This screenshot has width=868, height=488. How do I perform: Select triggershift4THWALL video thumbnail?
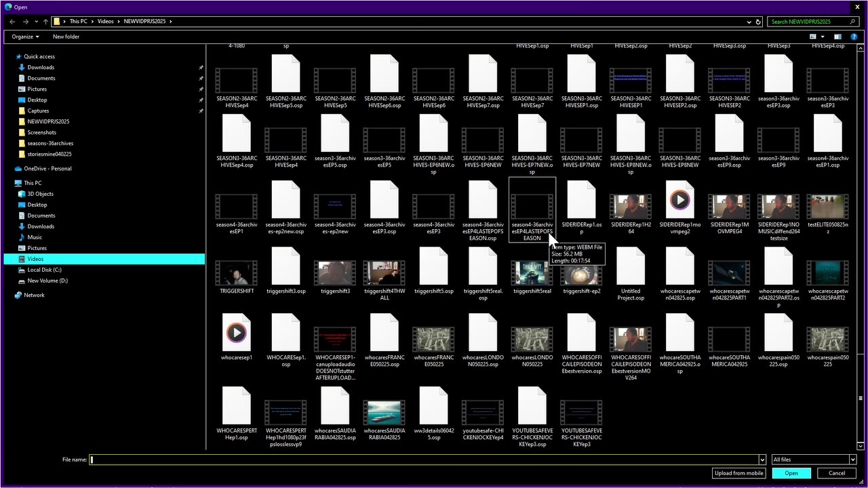pyautogui.click(x=384, y=273)
